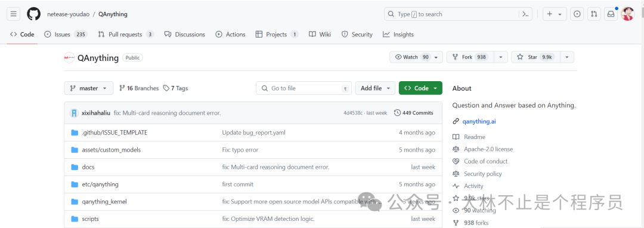Open the scripts folder
Screen dimensions: 644x228
point(91,219)
